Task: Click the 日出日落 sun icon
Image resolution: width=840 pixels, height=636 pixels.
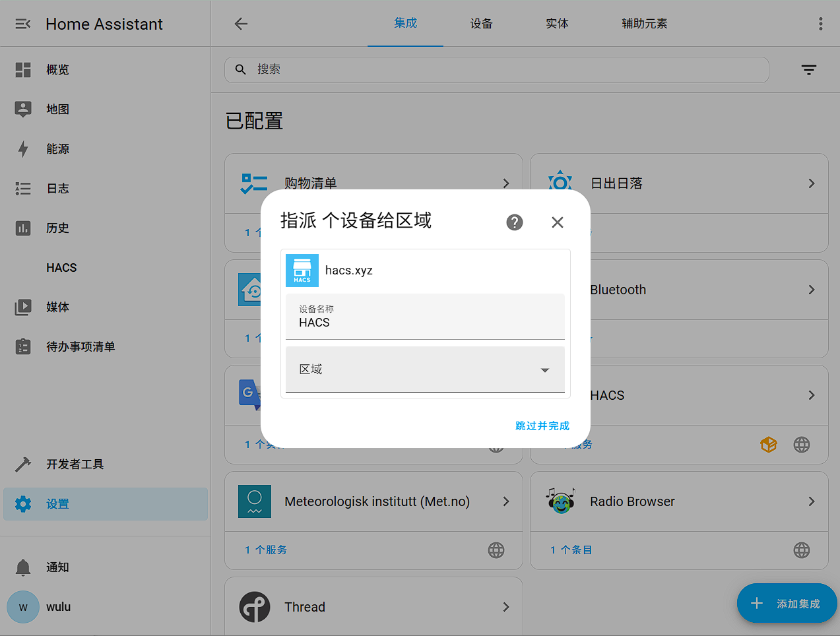Action: (560, 180)
